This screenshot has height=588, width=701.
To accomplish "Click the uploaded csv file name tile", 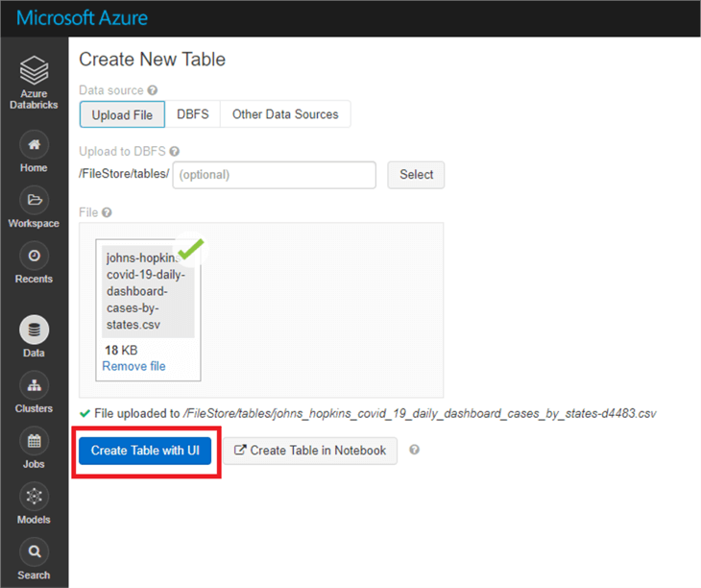I will click(148, 291).
